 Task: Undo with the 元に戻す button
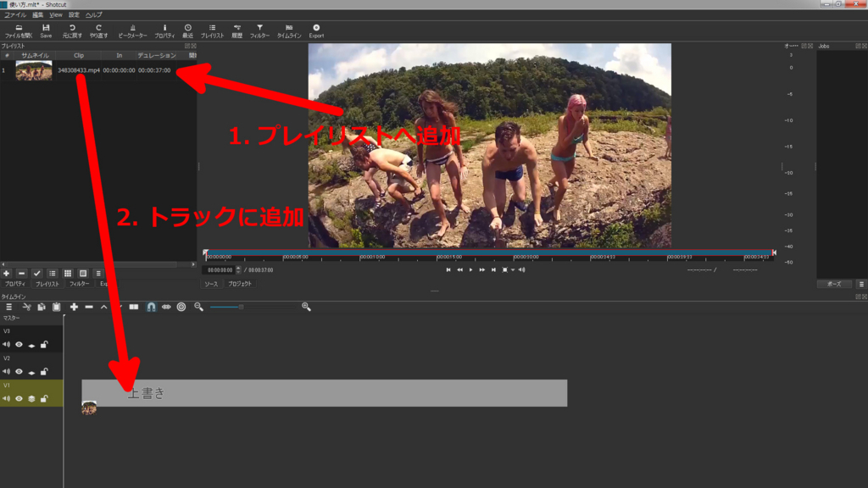click(x=71, y=30)
